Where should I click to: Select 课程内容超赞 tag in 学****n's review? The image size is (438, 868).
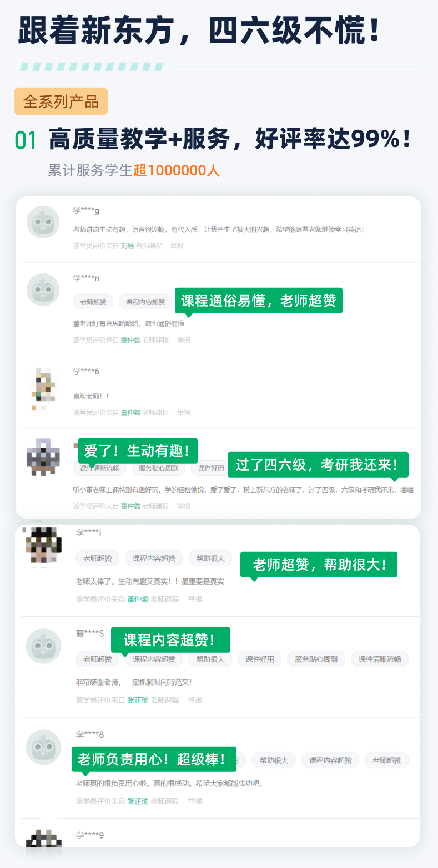coord(145,302)
